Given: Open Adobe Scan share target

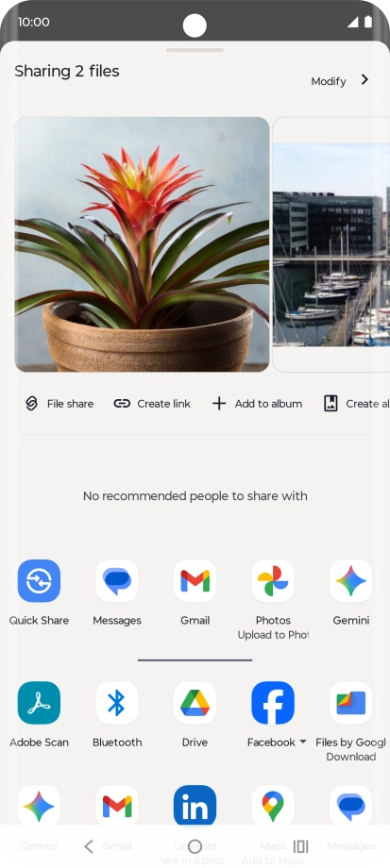Looking at the screenshot, I should 39,703.
